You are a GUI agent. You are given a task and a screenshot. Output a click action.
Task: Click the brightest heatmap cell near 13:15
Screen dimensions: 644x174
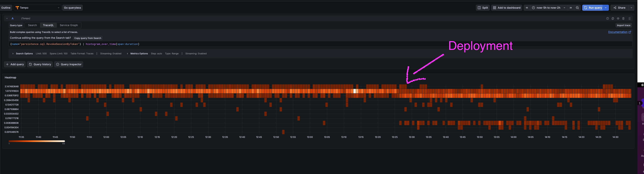tap(355, 91)
